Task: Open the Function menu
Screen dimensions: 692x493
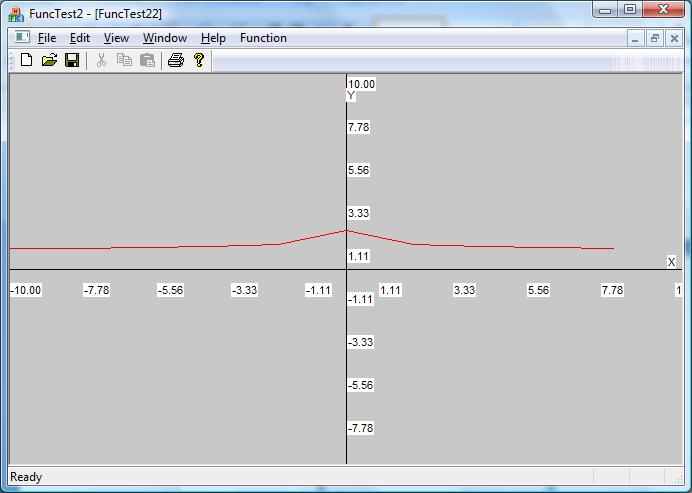Action: [263, 38]
